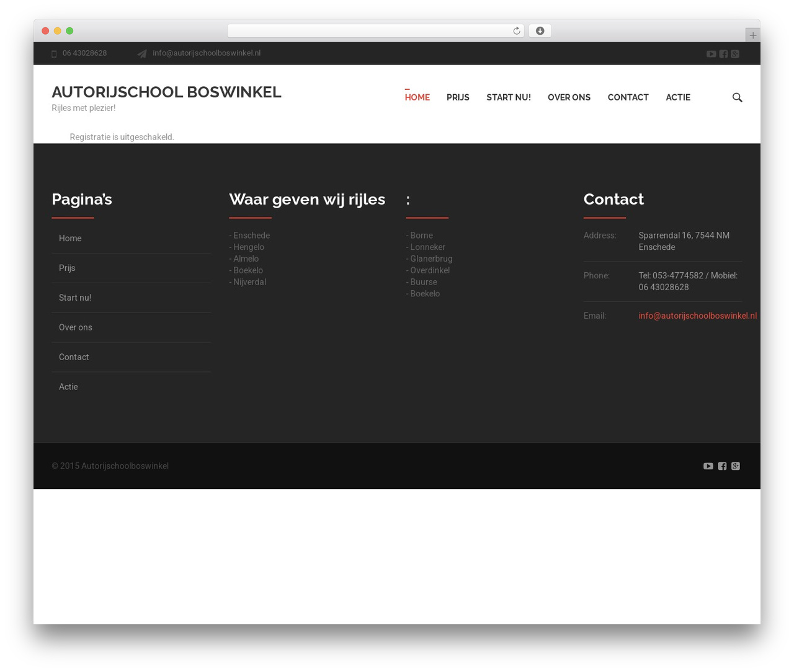794x672 pixels.
Task: Click the '- Overdinkel' location text
Action: pos(428,271)
